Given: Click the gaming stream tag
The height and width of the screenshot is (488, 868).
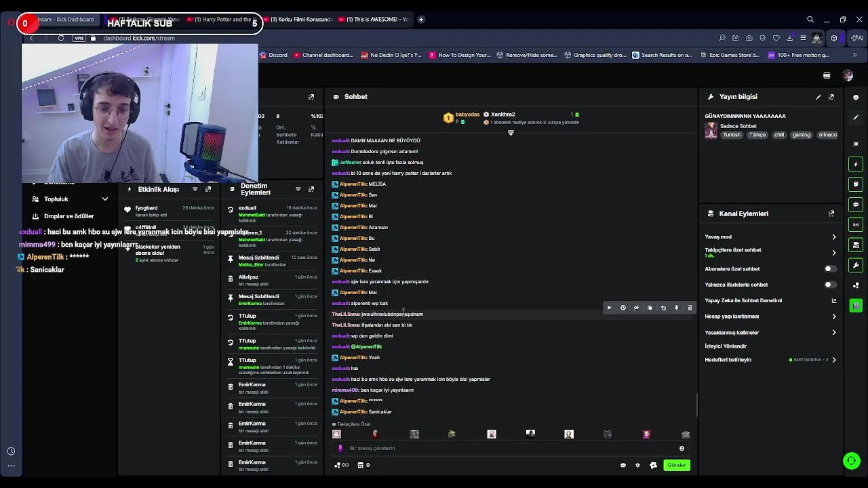Looking at the screenshot, I should coord(801,135).
